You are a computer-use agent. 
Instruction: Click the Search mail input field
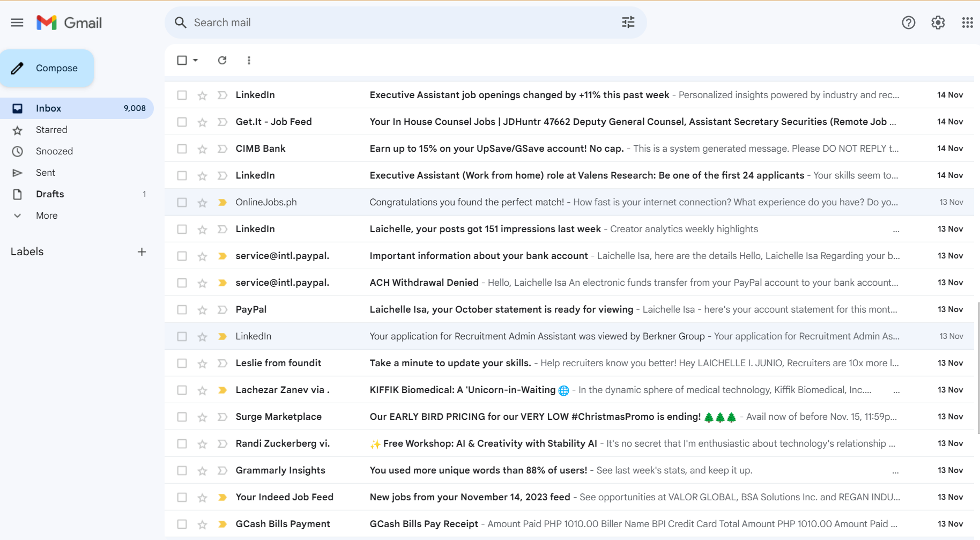405,23
